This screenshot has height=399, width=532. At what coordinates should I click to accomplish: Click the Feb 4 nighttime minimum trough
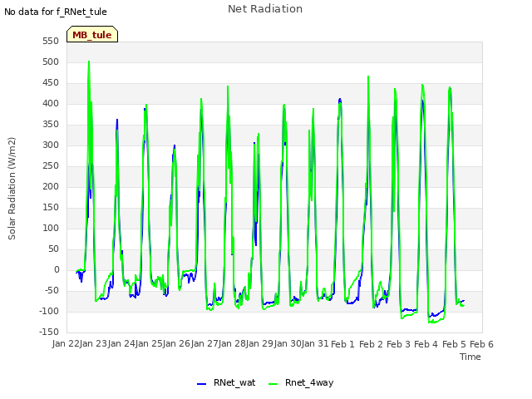click(x=432, y=323)
